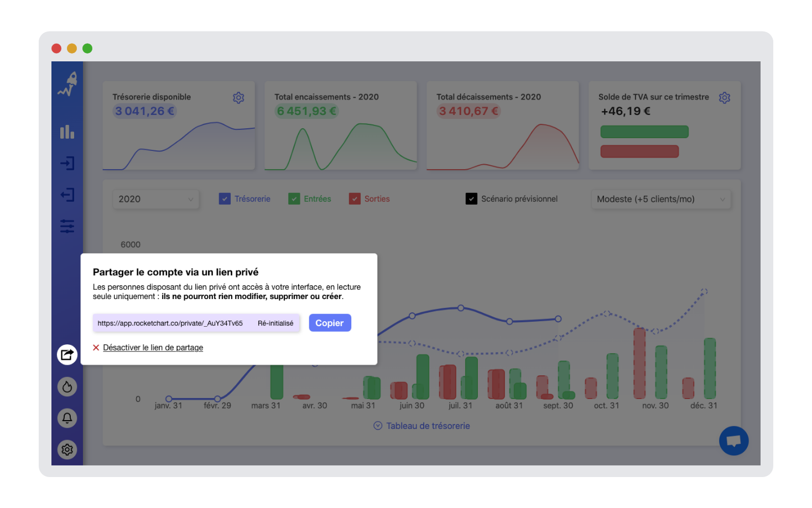Open the Modeste (+5 clients/mo) scenario dropdown
Screen dimensions: 812x508
[x=660, y=199]
